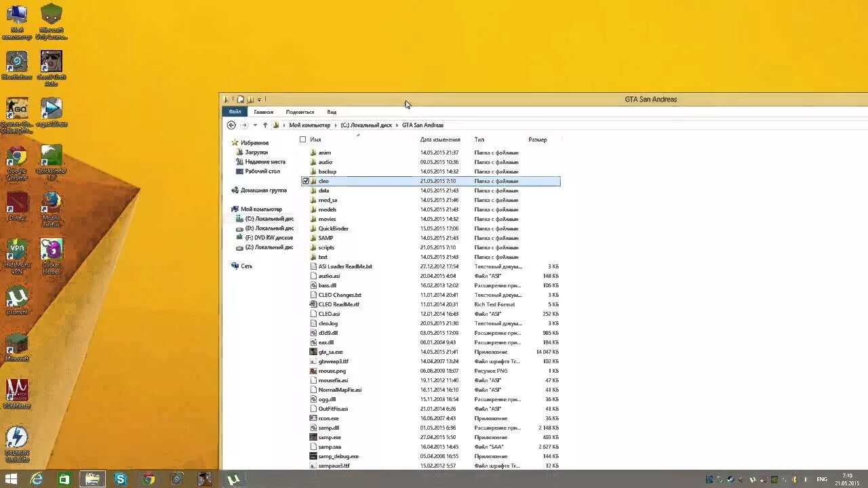
Task: Sort by the Тип column header
Action: click(479, 140)
